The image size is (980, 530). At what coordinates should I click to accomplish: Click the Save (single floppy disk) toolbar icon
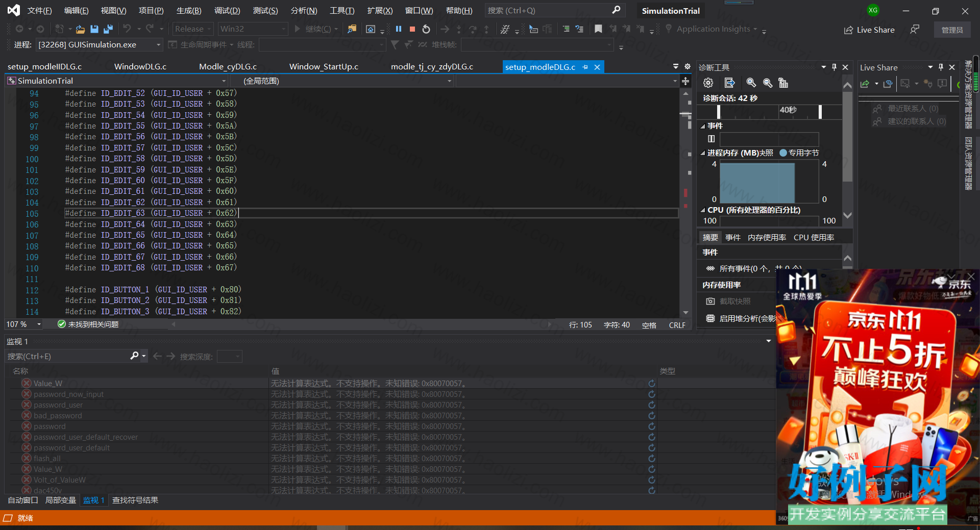tap(94, 29)
